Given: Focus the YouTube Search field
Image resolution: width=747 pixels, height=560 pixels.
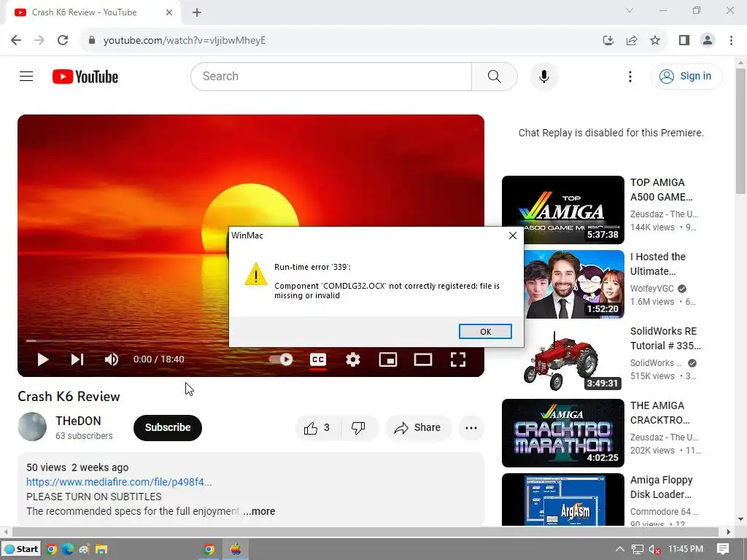Looking at the screenshot, I should pos(330,76).
